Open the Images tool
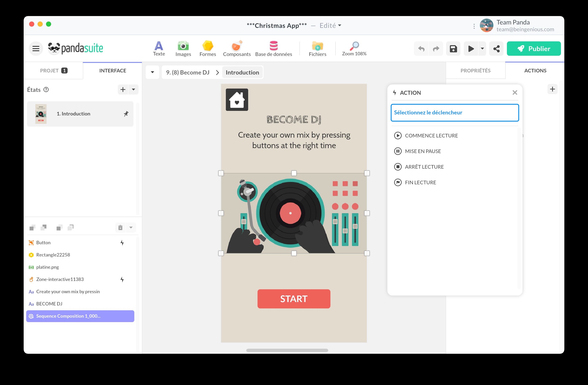The image size is (588, 385). 183,49
